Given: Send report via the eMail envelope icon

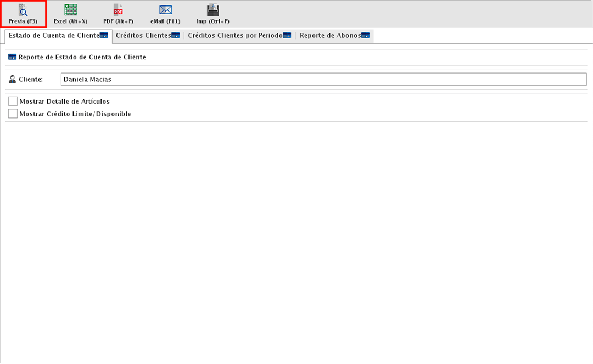Looking at the screenshot, I should tap(165, 10).
